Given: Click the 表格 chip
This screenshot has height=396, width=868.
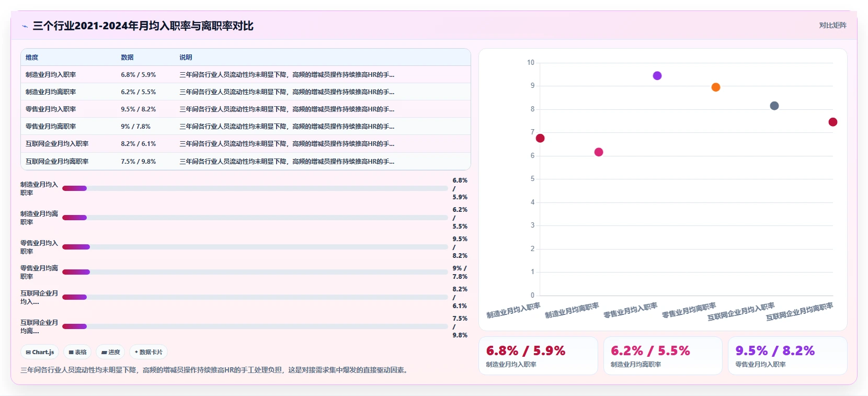Looking at the screenshot, I should [77, 352].
